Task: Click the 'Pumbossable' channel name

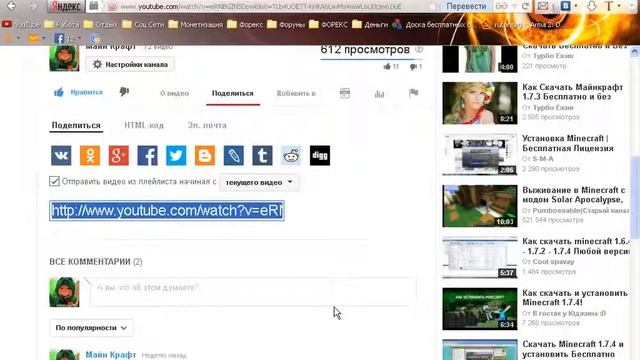Action: tap(581, 210)
